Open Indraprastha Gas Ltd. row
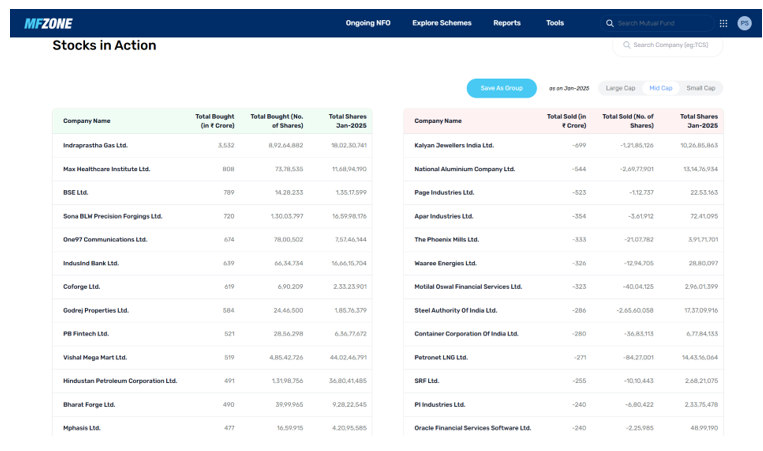The height and width of the screenshot is (451, 763). pos(212,145)
